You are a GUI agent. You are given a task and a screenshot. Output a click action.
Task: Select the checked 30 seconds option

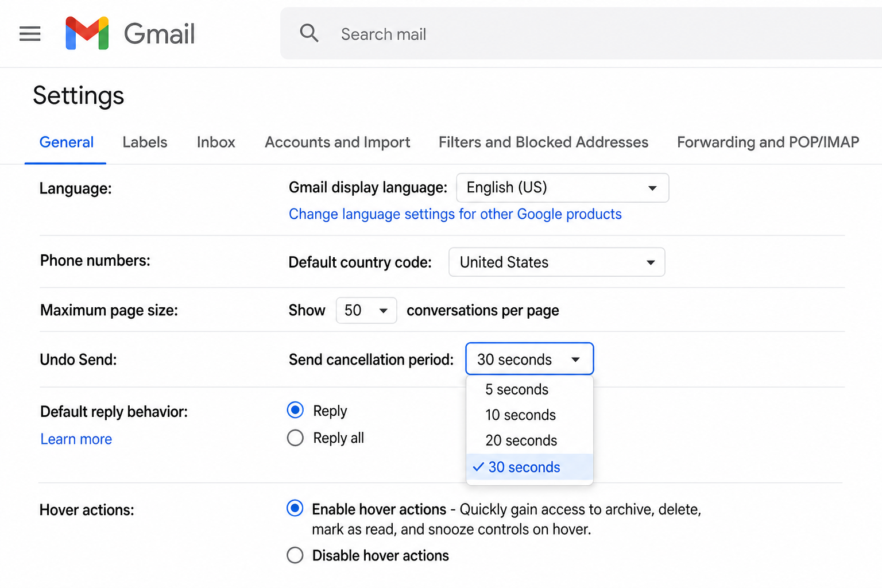click(529, 467)
